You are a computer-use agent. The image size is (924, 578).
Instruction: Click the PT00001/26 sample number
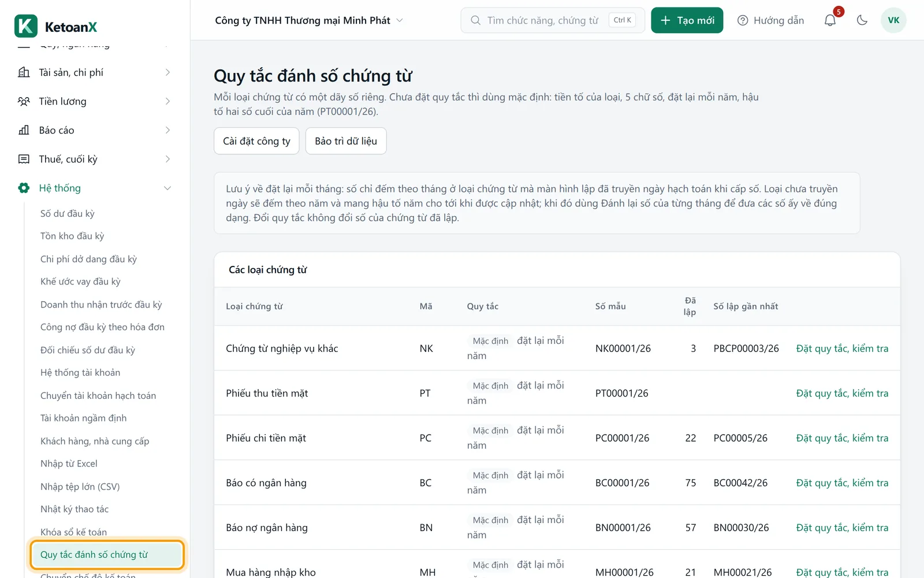pos(622,393)
